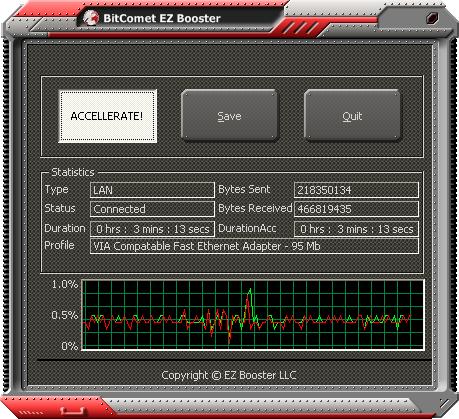Select the Status field showing Connected
Image resolution: width=459 pixels, height=419 pixels.
click(x=152, y=209)
